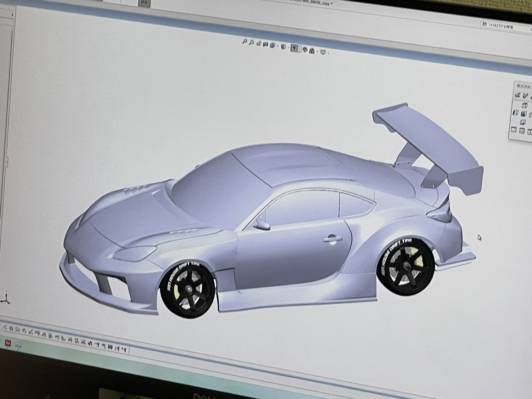
Task: Open the Hide/Show Items dropdown arrow
Action: (300, 49)
